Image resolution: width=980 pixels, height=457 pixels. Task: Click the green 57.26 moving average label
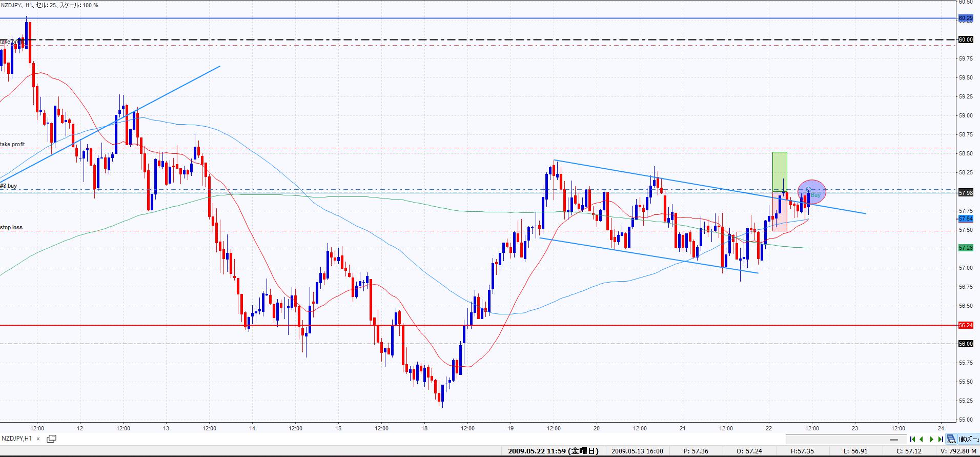coord(965,248)
